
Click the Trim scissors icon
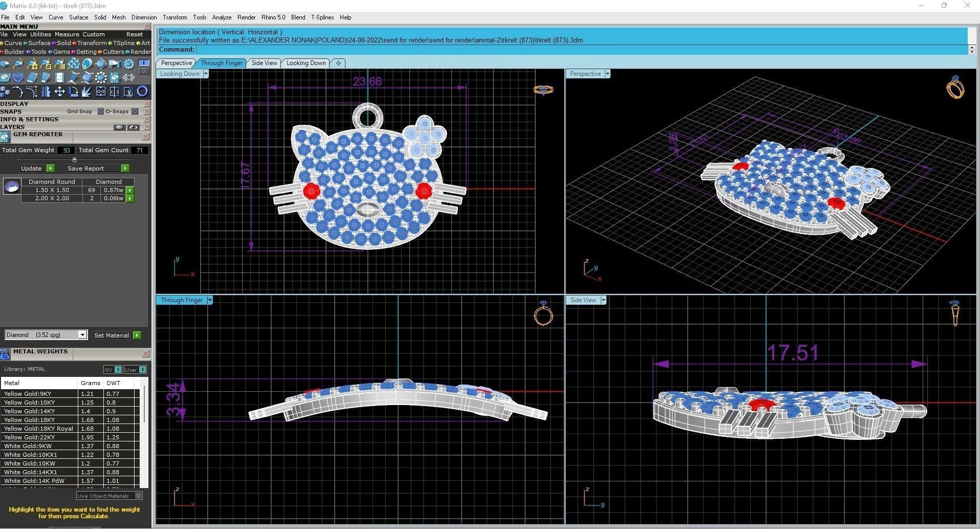coord(128,92)
